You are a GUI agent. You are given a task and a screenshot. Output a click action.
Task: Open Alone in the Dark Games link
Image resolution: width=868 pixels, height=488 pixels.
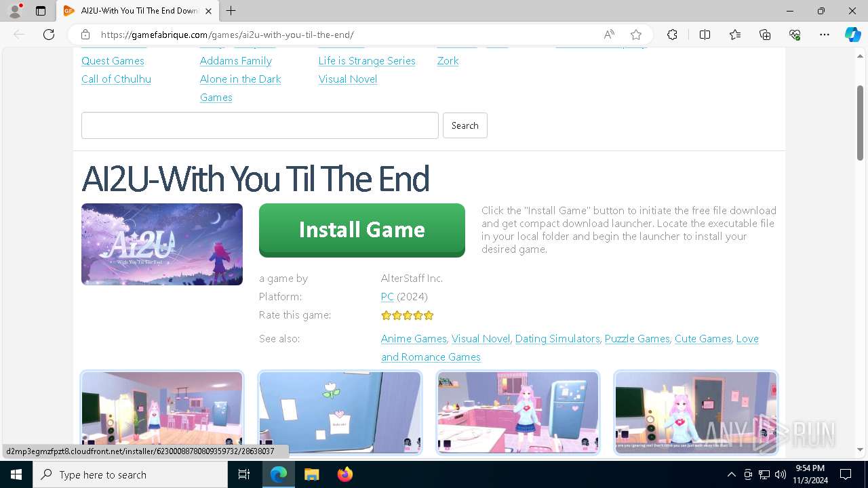(x=240, y=88)
